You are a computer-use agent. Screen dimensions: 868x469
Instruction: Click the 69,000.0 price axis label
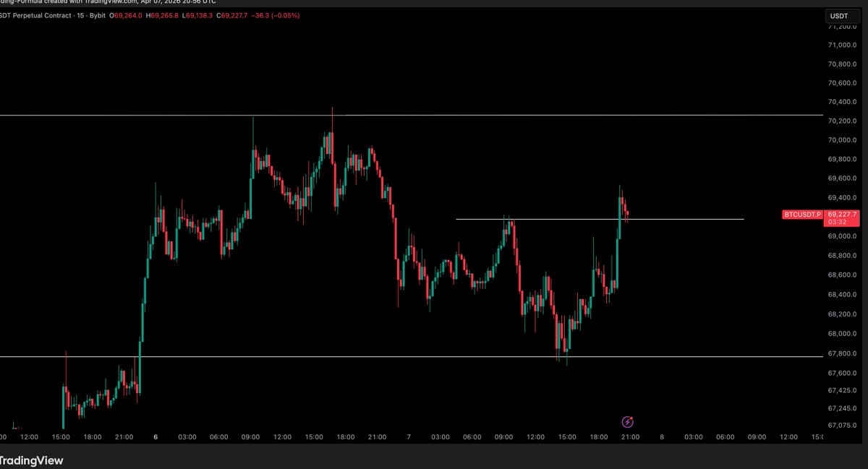(x=843, y=236)
